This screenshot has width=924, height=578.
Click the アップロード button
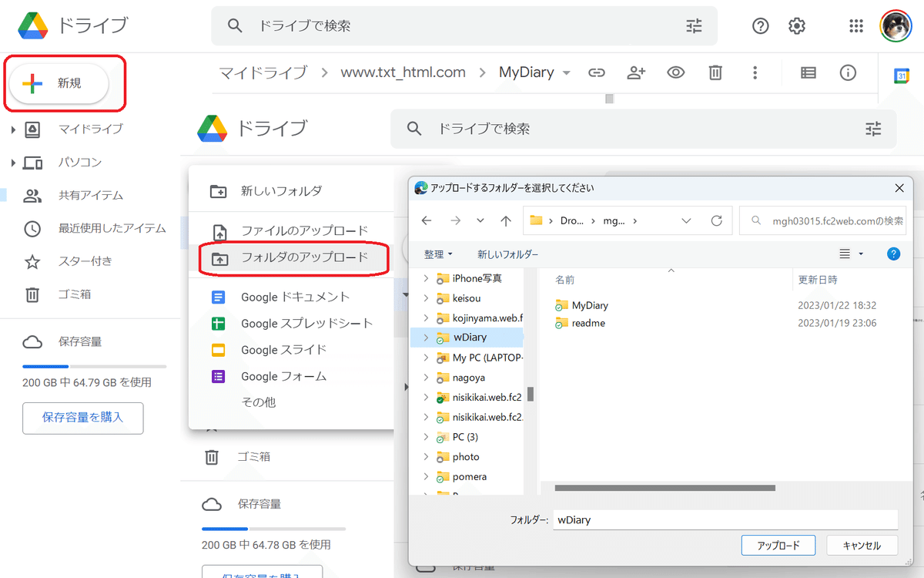[x=778, y=545]
